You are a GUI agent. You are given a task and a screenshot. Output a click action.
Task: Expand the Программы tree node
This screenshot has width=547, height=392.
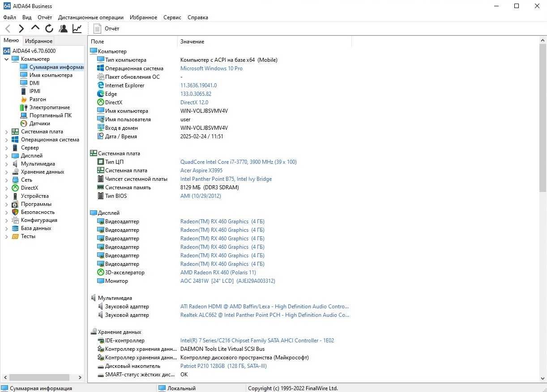6,204
